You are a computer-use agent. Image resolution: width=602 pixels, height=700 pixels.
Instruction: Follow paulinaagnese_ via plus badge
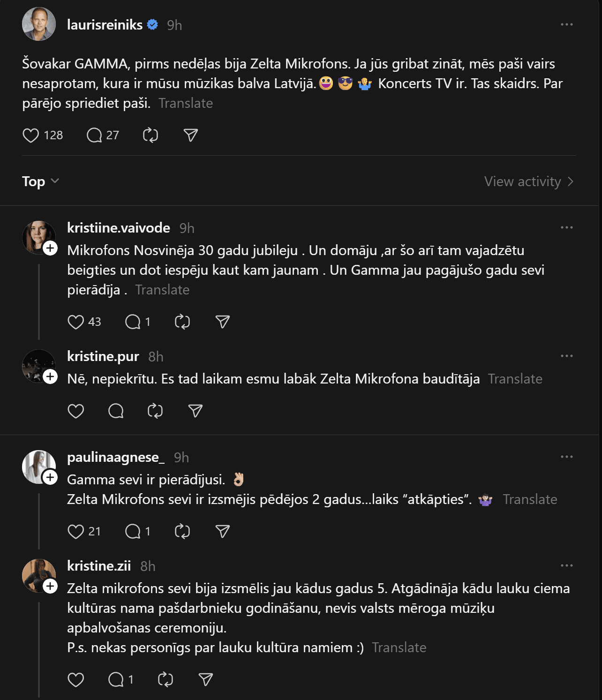point(50,478)
